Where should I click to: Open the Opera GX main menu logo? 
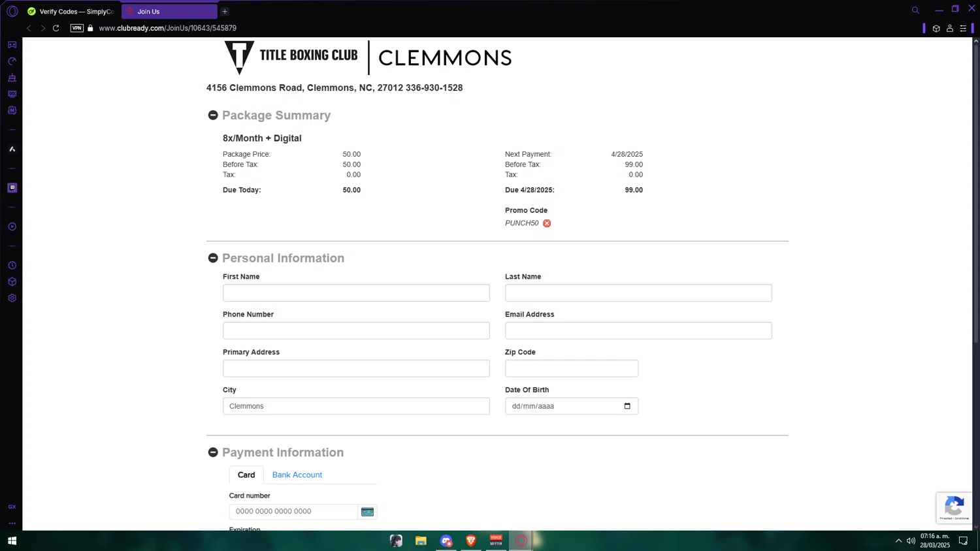click(x=12, y=11)
